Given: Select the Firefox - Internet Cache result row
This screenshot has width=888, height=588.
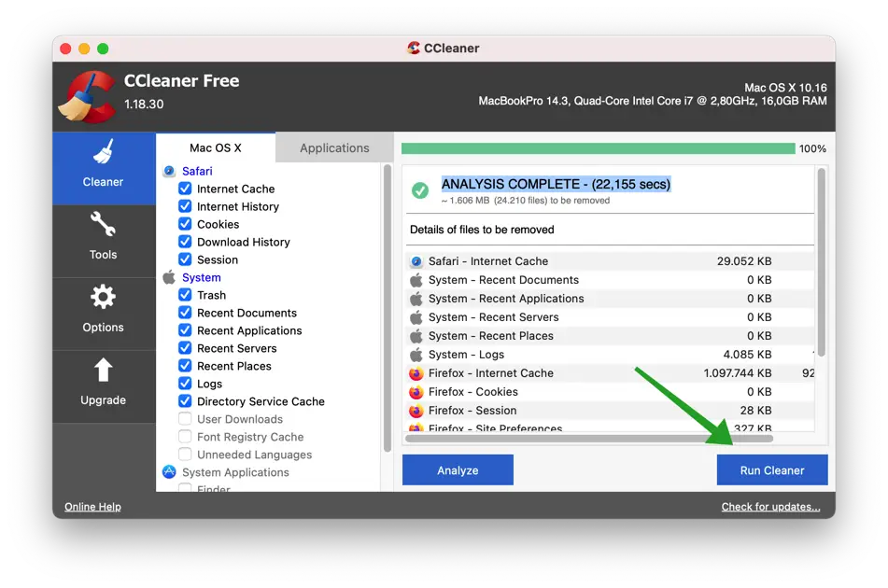Looking at the screenshot, I should 611,373.
